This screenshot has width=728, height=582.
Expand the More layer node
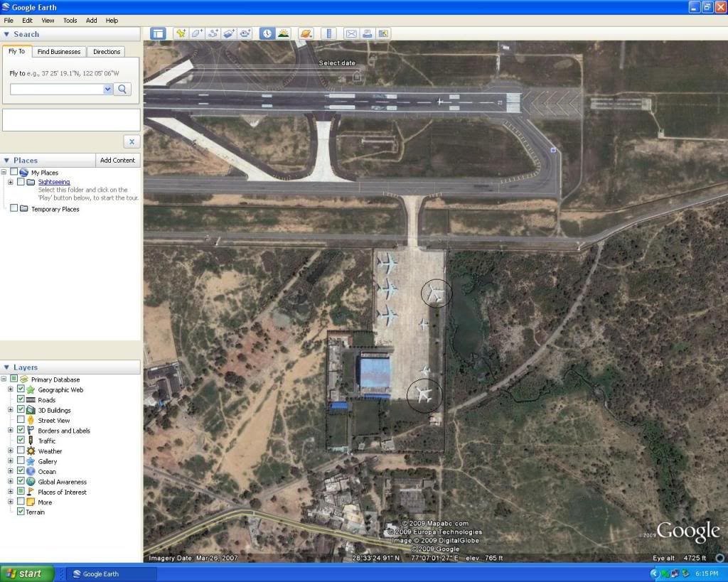pos(10,502)
